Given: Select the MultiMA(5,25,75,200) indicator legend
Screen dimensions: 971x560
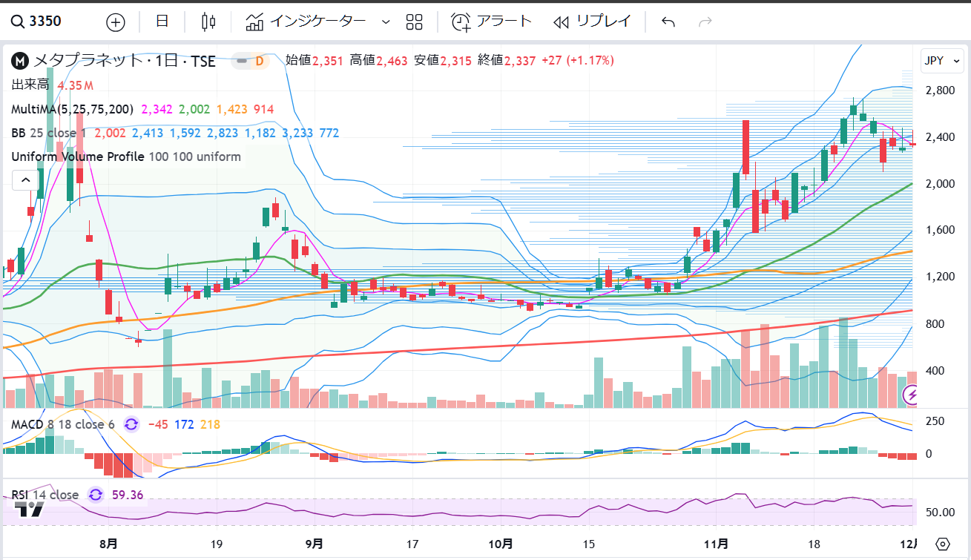Looking at the screenshot, I should [x=72, y=109].
